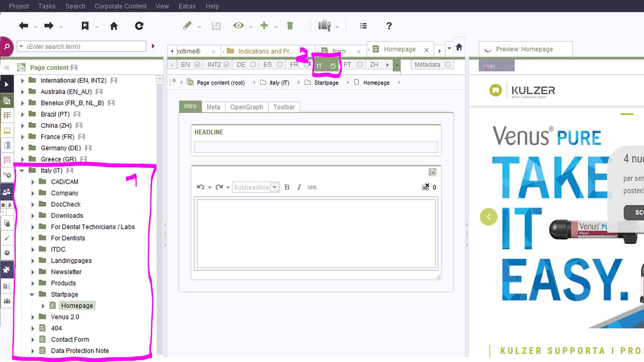Click the Refresh icon in the toolbar
This screenshot has height=362, width=644.
(x=139, y=26)
